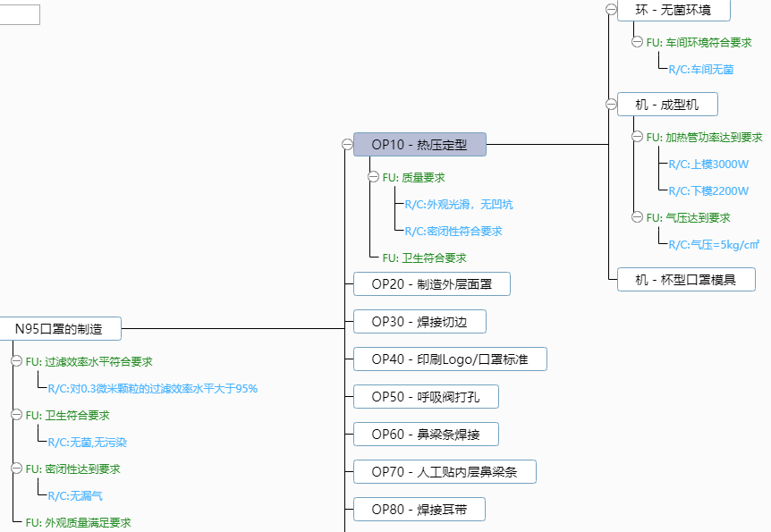Collapse FU: 气压达到要求 item
This screenshot has height=532, width=771.
tap(638, 217)
